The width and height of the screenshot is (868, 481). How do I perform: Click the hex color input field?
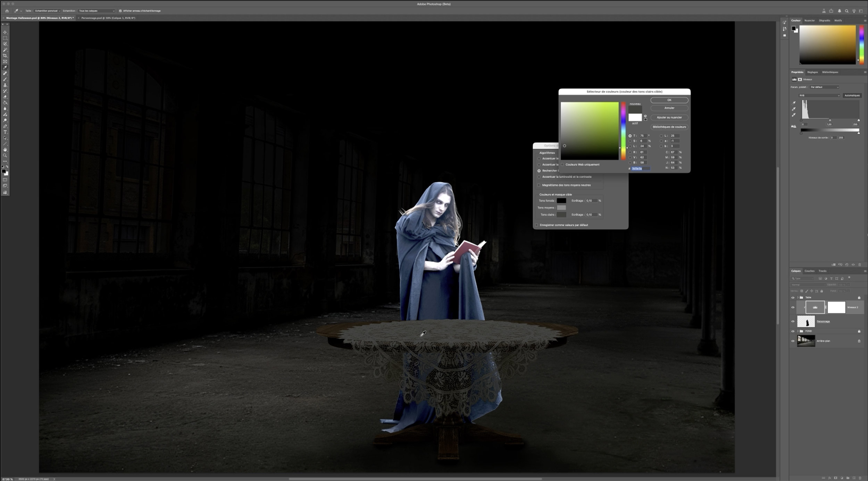point(640,168)
